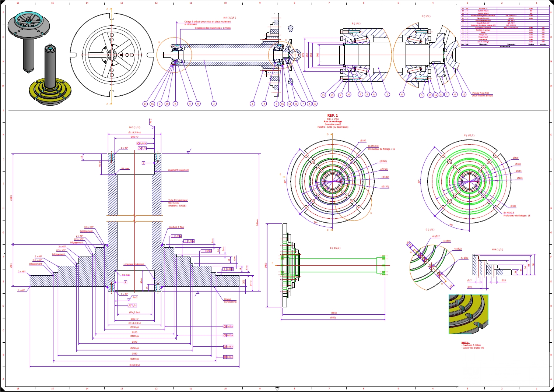Click the "F ( 1/2,5 )" view label
554x392 pixels.
tap(469, 135)
